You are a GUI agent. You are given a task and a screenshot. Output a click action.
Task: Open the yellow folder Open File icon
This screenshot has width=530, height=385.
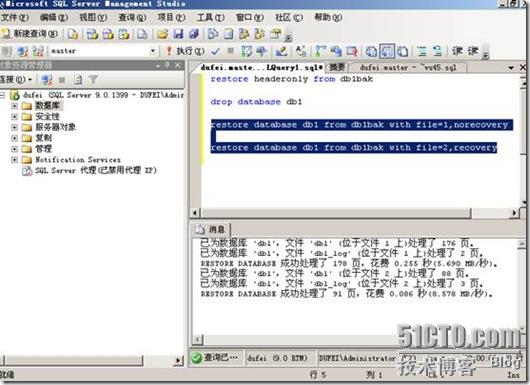162,34
